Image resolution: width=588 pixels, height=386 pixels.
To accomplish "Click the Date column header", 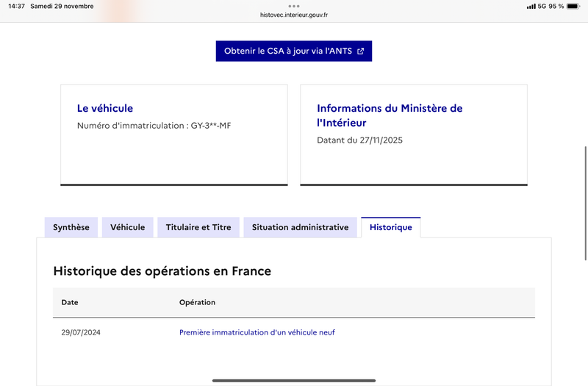I will pos(70,302).
